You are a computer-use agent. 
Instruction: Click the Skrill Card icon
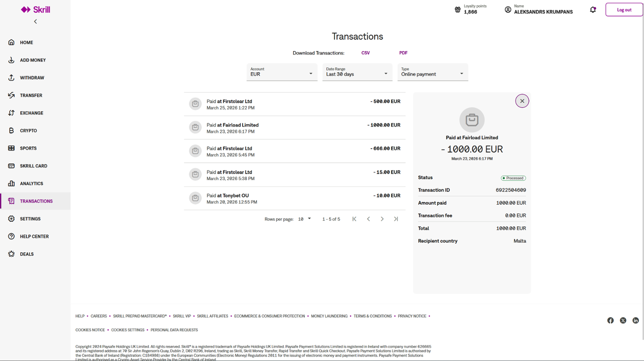11,166
